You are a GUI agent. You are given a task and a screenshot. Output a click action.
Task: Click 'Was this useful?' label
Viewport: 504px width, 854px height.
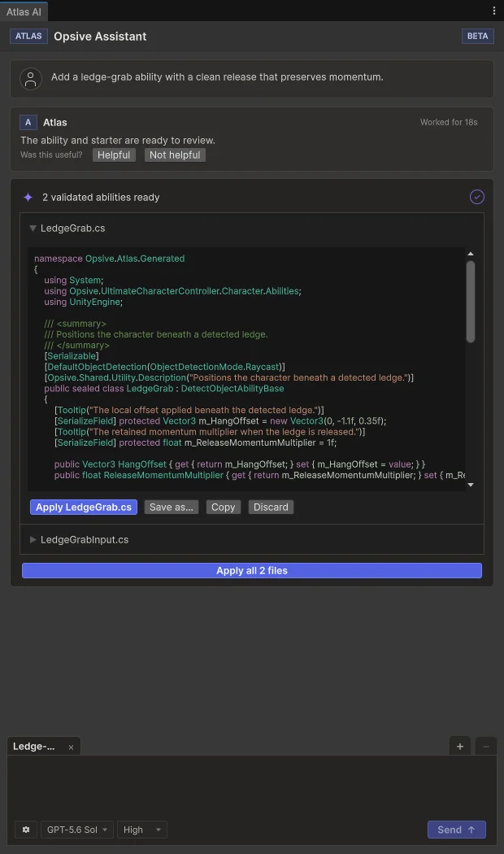point(51,155)
